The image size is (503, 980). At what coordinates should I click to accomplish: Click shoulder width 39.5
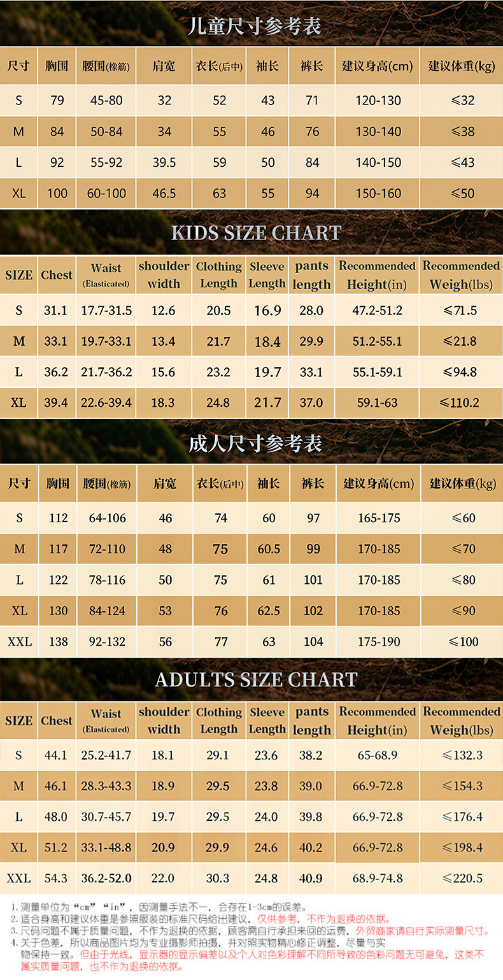[x=164, y=162]
